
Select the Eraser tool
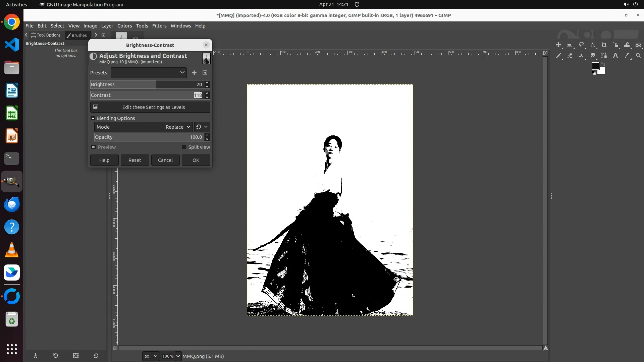pyautogui.click(x=570, y=56)
